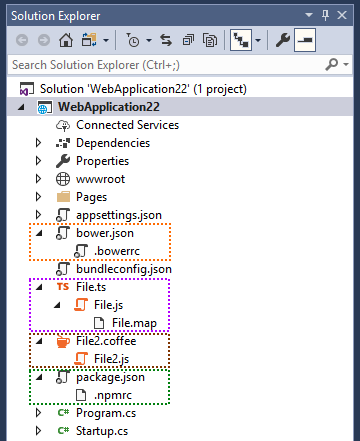Expand the wwwroot folder

pyautogui.click(x=38, y=179)
